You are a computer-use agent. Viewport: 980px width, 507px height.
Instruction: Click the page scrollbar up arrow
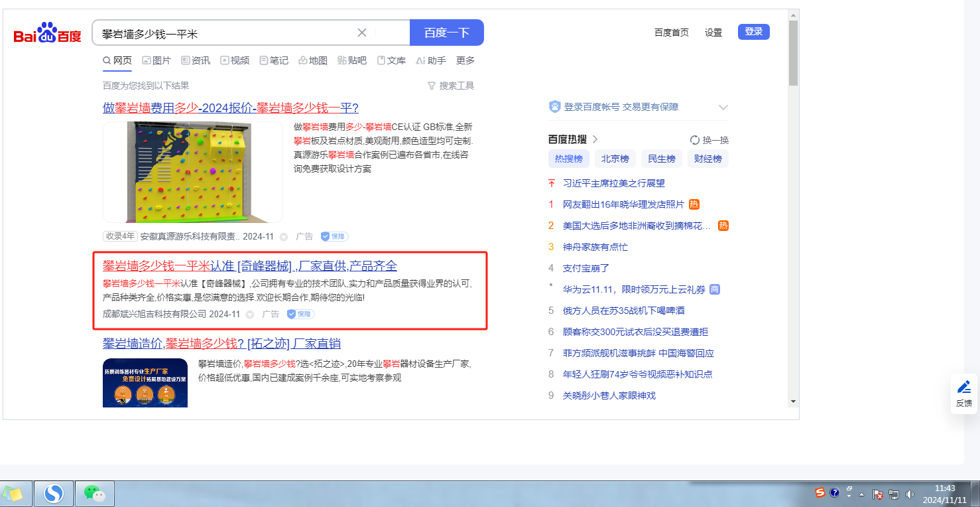pyautogui.click(x=793, y=15)
